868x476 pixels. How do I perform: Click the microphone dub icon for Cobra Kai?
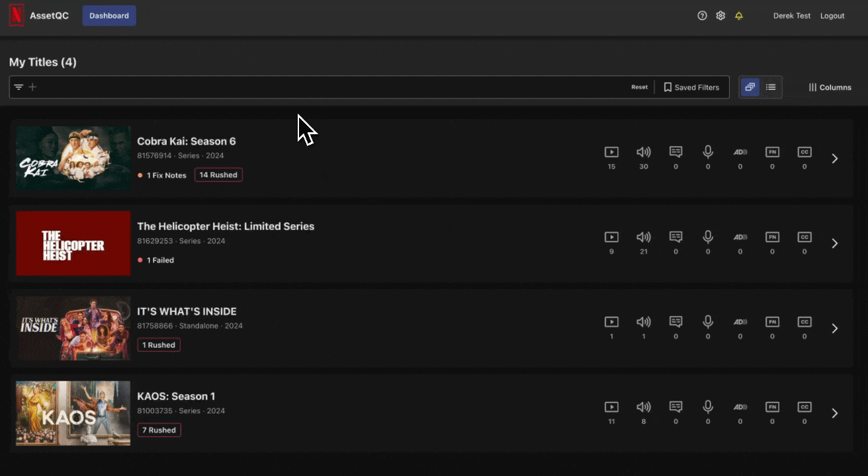(x=708, y=152)
